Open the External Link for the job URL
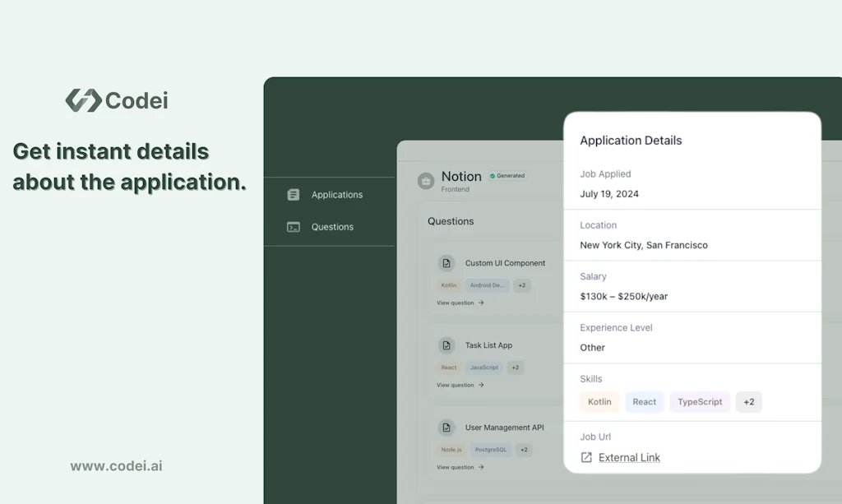This screenshot has width=842, height=504. pyautogui.click(x=629, y=457)
